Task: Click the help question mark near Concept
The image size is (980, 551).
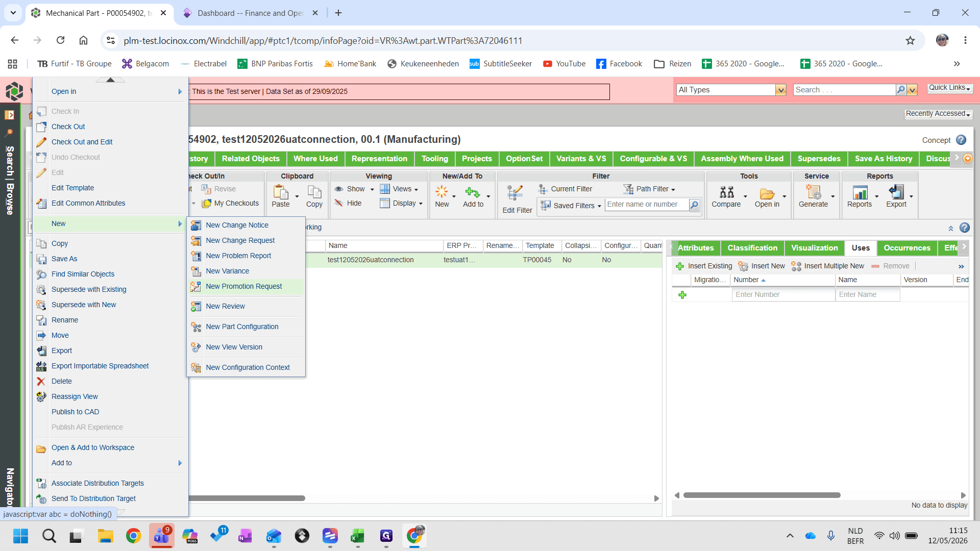Action: [x=961, y=140]
